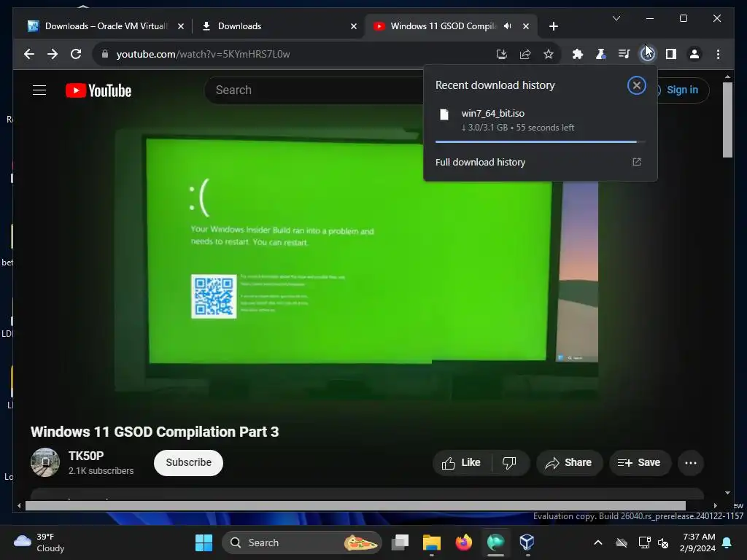747x560 pixels.
Task: Open the TK50P channel avatar
Action: (x=45, y=462)
